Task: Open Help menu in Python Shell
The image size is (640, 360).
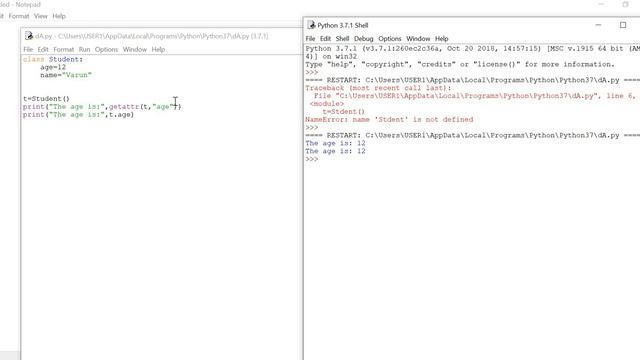Action: (x=442, y=39)
